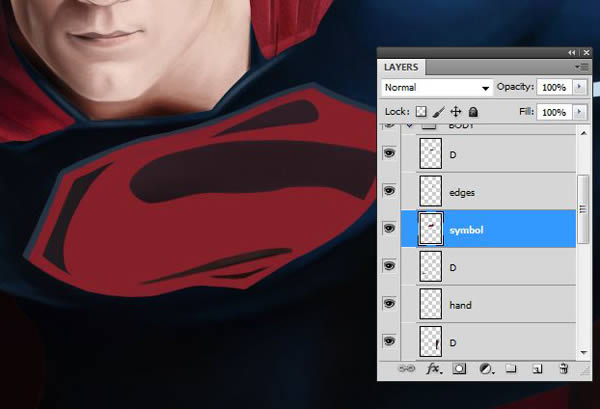Close the Layers panel
The width and height of the screenshot is (600, 409).
586,53
